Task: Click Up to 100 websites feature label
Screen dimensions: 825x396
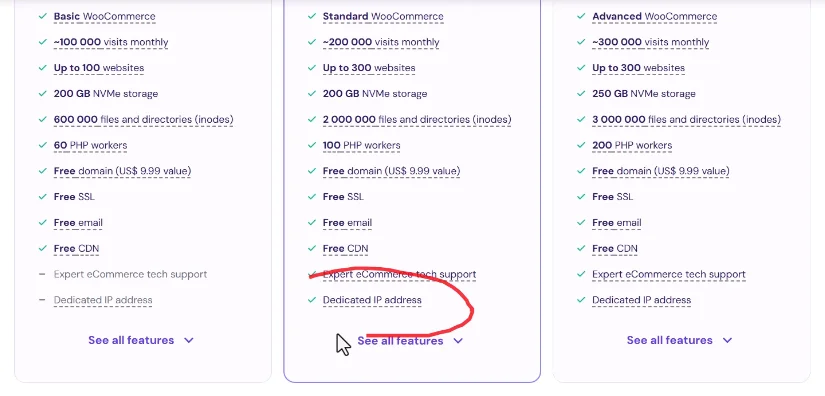Action: [x=99, y=68]
